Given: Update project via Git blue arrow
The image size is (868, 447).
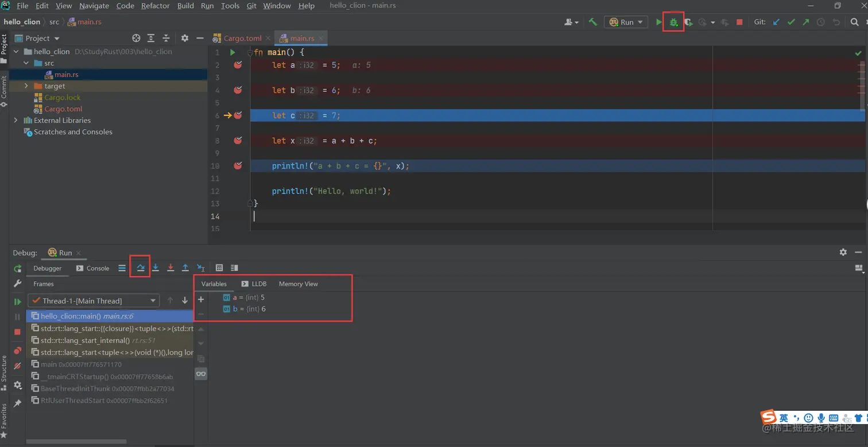Looking at the screenshot, I should tap(776, 22).
